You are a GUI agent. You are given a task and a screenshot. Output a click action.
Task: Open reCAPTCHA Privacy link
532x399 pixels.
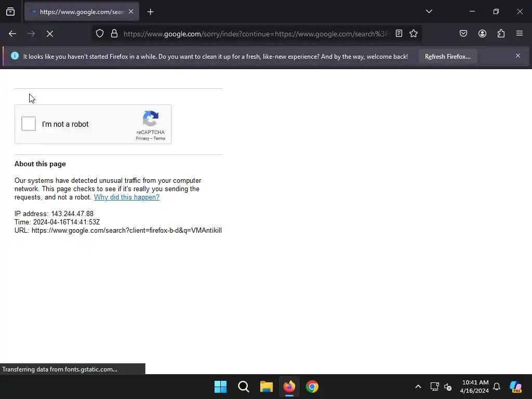pos(142,138)
